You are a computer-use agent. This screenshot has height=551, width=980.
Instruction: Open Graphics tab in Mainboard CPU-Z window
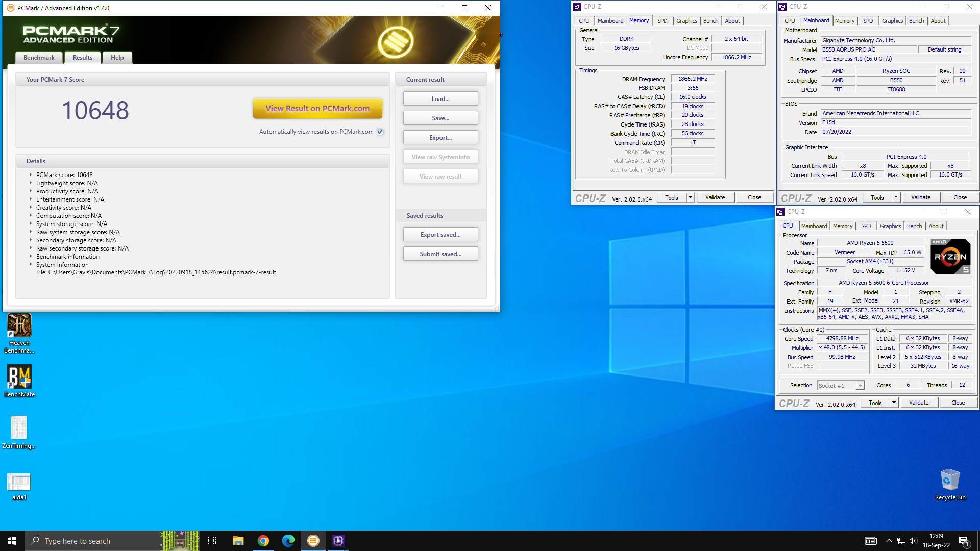pyautogui.click(x=892, y=21)
